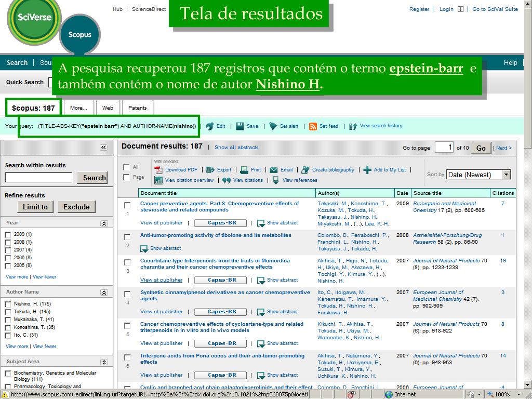Click View more under Author Name filters

click(x=17, y=347)
